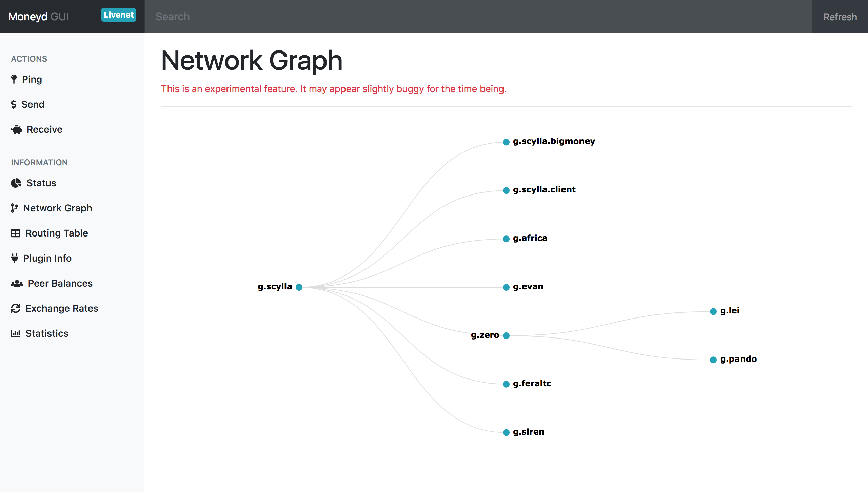Screen dimensions: 868x492
Task: Click the Ping pin icon
Action: click(x=14, y=79)
